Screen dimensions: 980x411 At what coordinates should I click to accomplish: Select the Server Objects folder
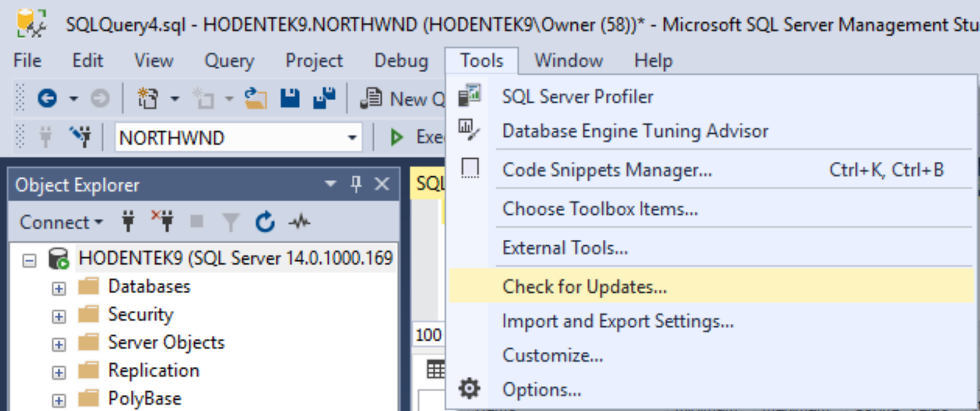point(166,342)
